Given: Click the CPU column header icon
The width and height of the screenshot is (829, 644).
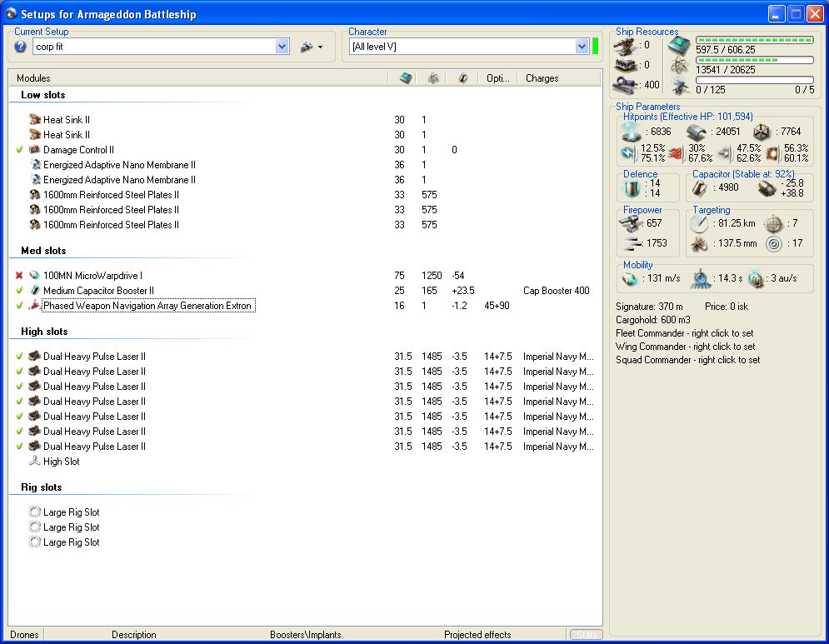Looking at the screenshot, I should [406, 78].
